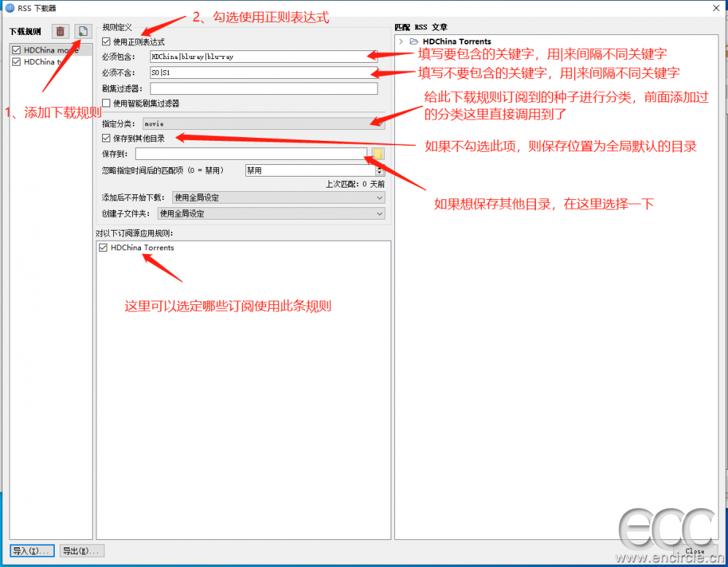Click the ignore-matches 禁用 spinner arrows
728x567 pixels.
click(x=380, y=170)
